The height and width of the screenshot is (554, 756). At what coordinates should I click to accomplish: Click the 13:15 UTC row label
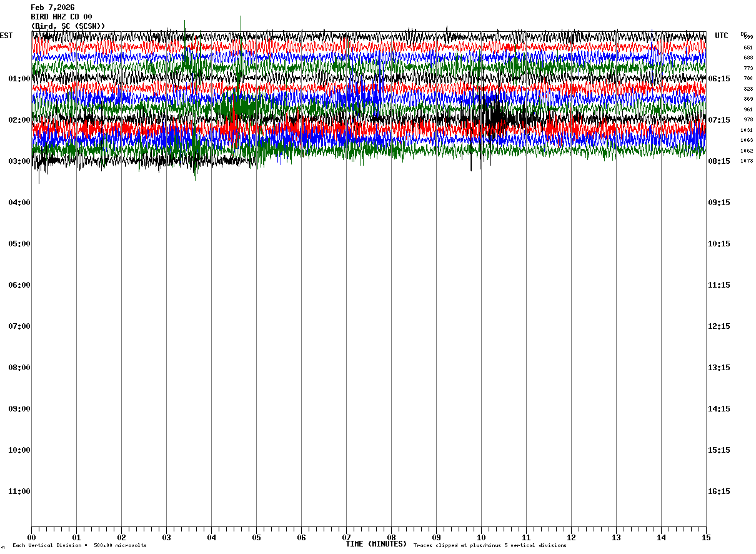tap(719, 368)
